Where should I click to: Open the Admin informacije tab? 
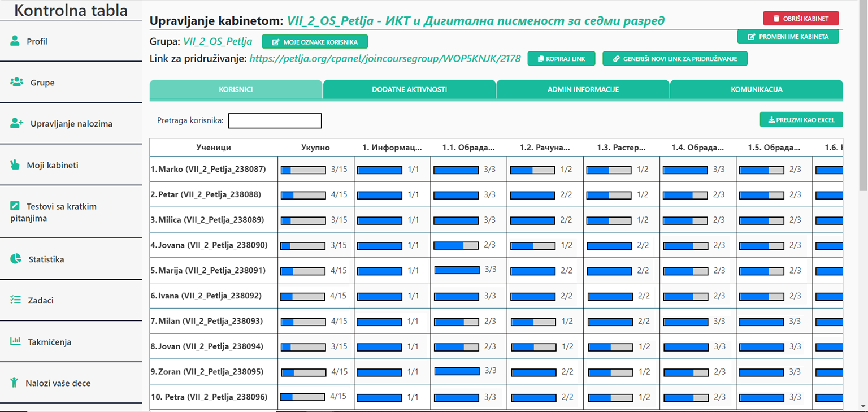pos(583,89)
